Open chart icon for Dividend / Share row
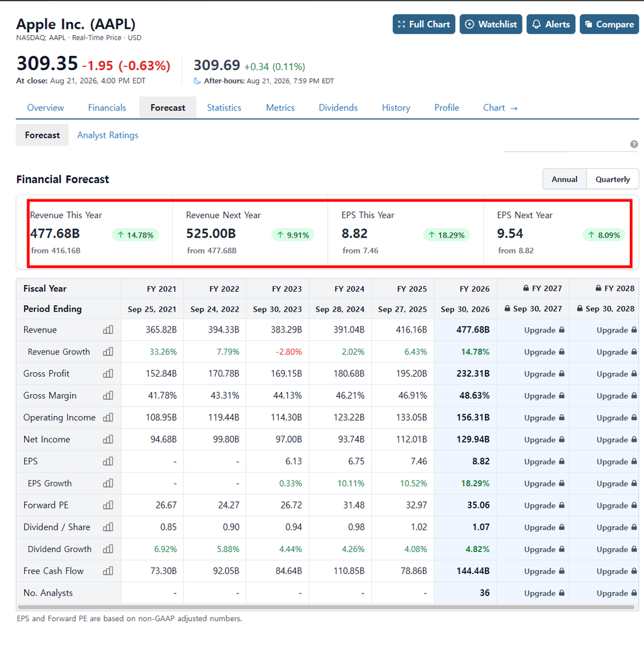644x665 pixels. tap(109, 527)
